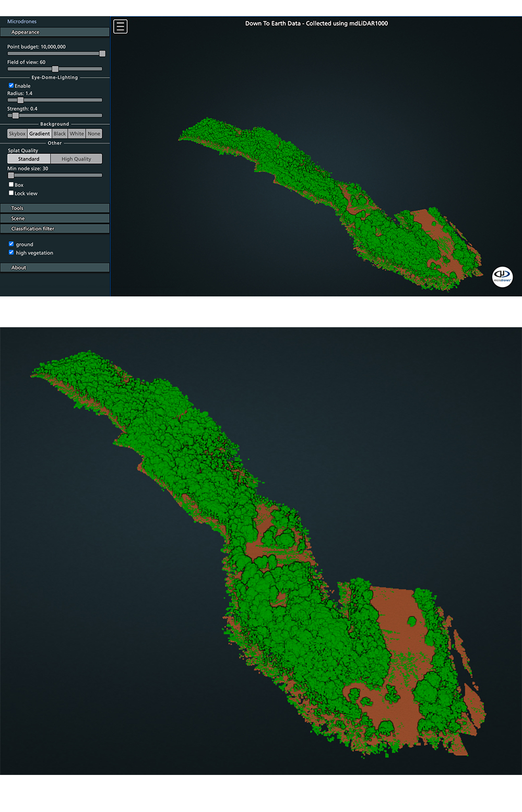
Task: Select Skybox background option
Action: tap(17, 134)
